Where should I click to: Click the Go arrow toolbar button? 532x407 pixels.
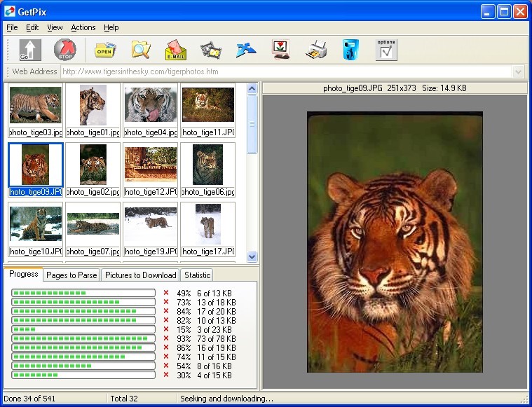point(30,50)
